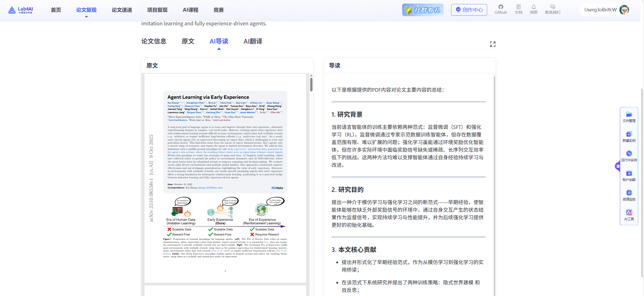Viewport: 644px width, 296px height.
Task: Switch to the 原文 tab
Action: (x=188, y=41)
